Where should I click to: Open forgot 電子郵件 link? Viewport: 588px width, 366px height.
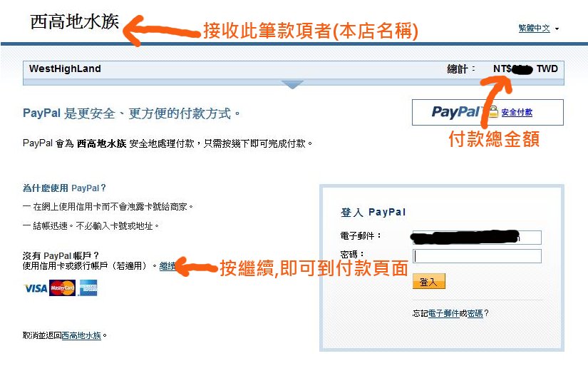[443, 313]
